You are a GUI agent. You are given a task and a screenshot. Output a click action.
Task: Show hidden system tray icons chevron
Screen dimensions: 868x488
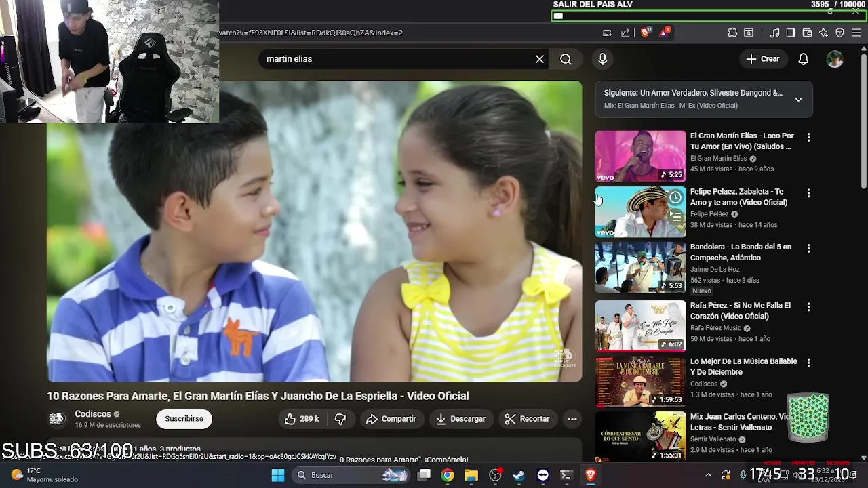click(x=708, y=475)
